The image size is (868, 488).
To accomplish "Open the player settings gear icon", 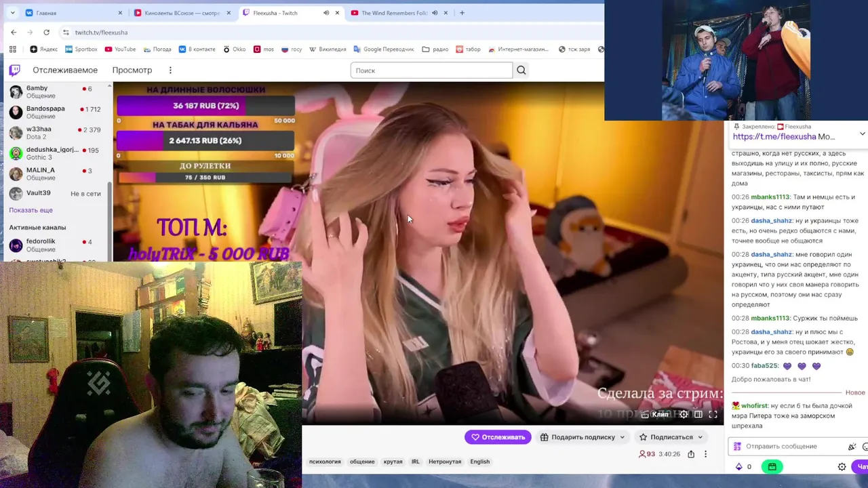I will [x=684, y=414].
